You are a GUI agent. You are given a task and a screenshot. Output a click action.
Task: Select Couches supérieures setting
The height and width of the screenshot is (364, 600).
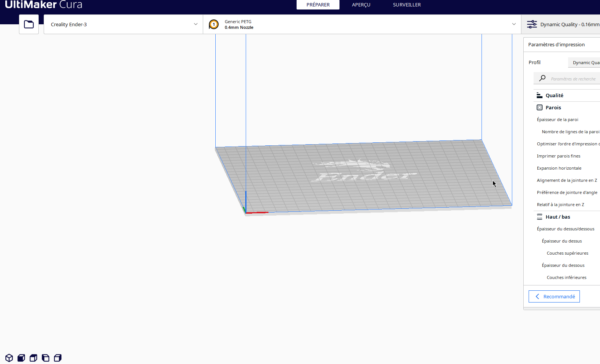pyautogui.click(x=567, y=253)
